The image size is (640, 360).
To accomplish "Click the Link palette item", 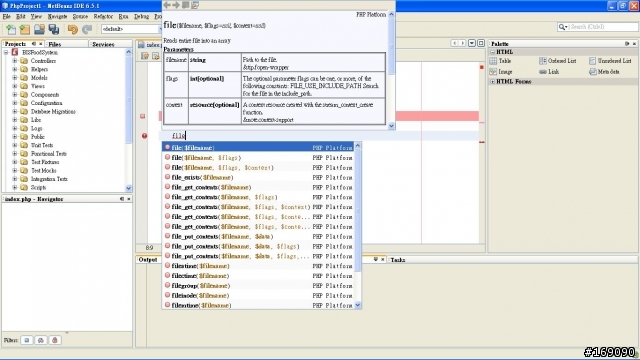I will point(549,71).
